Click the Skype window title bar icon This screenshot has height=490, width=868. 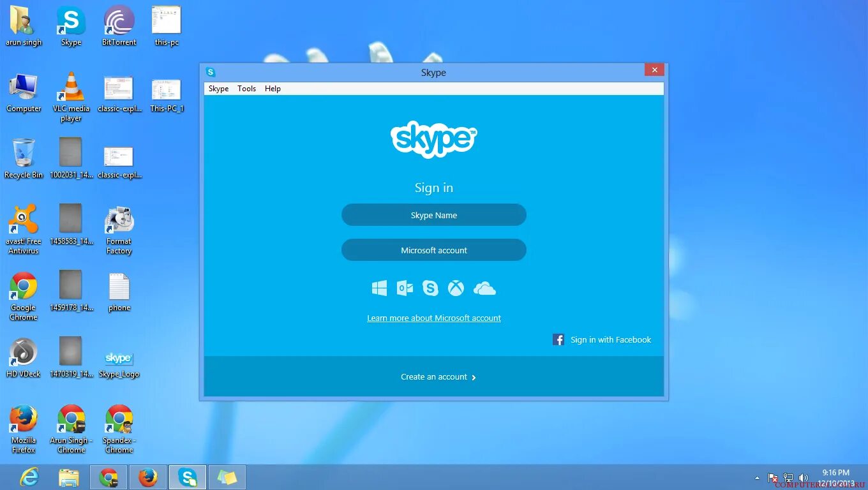(211, 72)
